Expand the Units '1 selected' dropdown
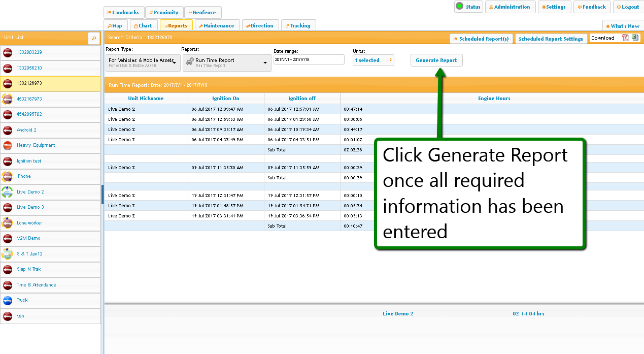Screen dimensions: 644x354 coord(374,60)
